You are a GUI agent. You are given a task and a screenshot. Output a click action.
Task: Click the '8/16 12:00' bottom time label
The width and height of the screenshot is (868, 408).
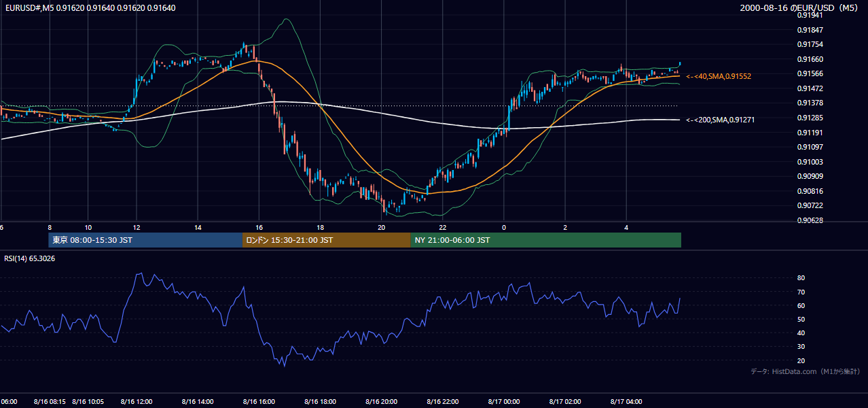click(x=137, y=402)
